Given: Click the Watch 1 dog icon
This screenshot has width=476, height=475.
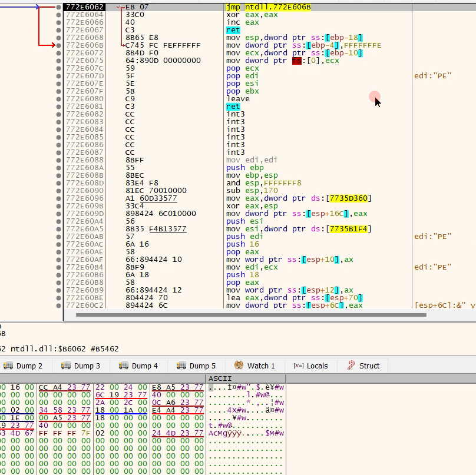Looking at the screenshot, I should [239, 366].
